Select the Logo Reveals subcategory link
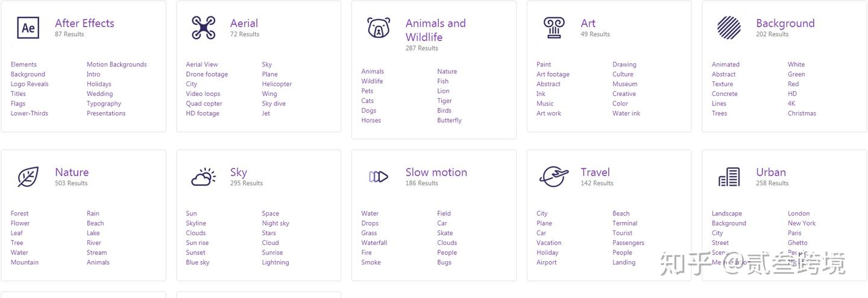The width and height of the screenshot is (868, 298). 30,84
